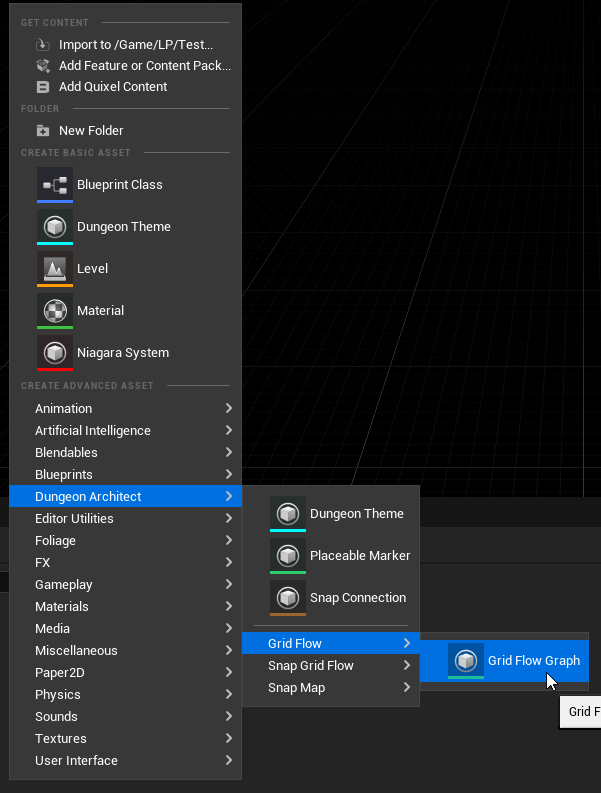The height and width of the screenshot is (793, 601).
Task: Open the FX category
Action: tap(125, 562)
